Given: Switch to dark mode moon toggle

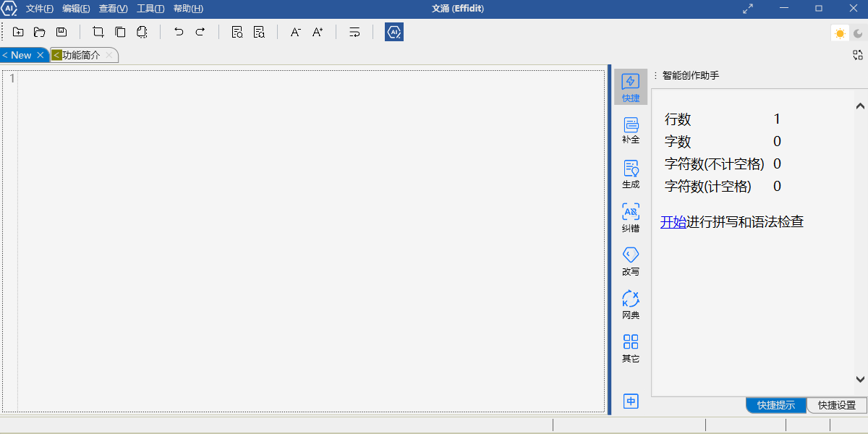Looking at the screenshot, I should [858, 33].
